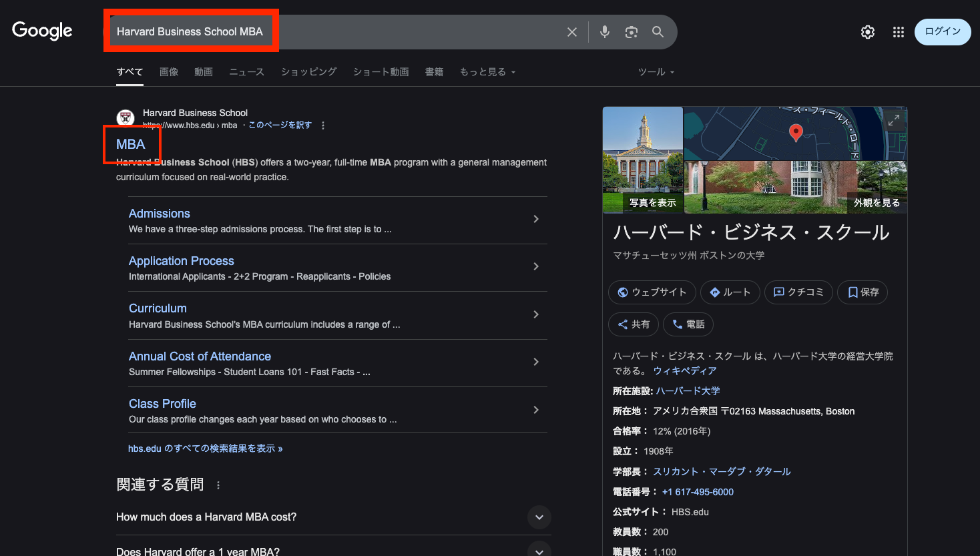Click the '12% (2016年)' acceptance rate value
The image size is (980, 556).
[x=682, y=431]
